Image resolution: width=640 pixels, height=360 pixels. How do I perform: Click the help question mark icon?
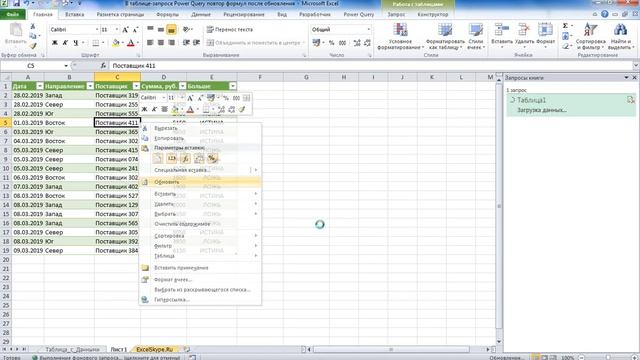point(605,14)
